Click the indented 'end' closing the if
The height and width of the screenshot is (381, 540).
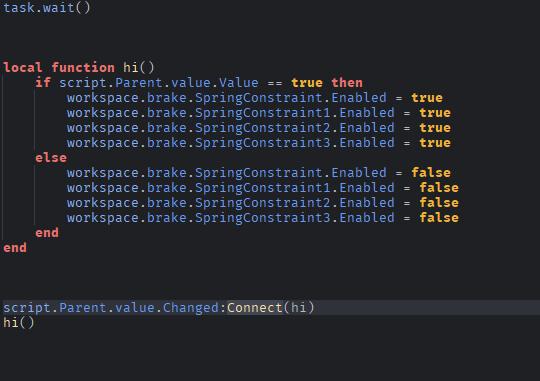tap(47, 233)
